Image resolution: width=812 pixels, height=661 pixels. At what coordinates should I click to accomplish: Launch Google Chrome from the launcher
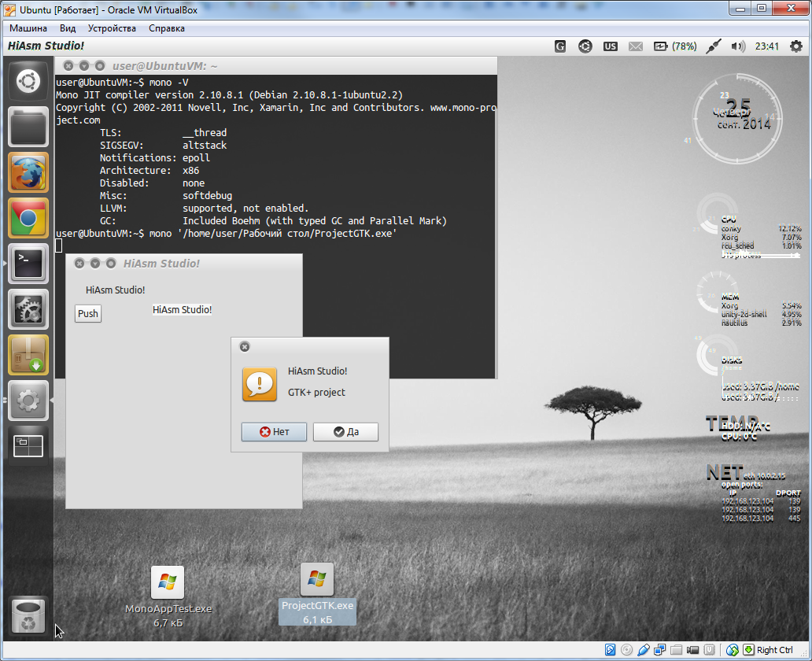(28, 218)
